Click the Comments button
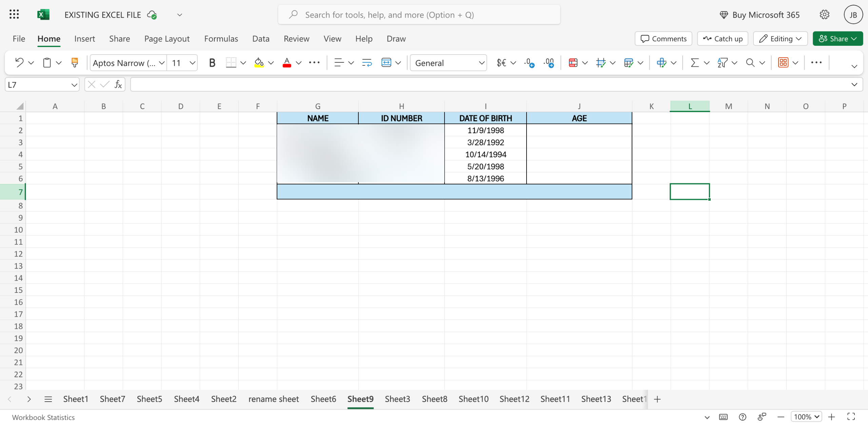This screenshot has width=868, height=423. [664, 39]
